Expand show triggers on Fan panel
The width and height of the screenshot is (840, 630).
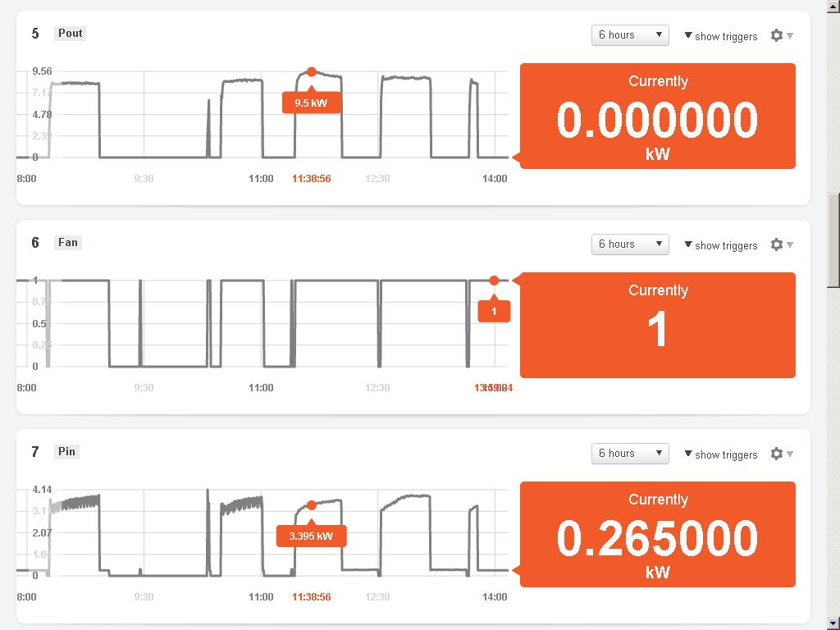[x=720, y=245]
